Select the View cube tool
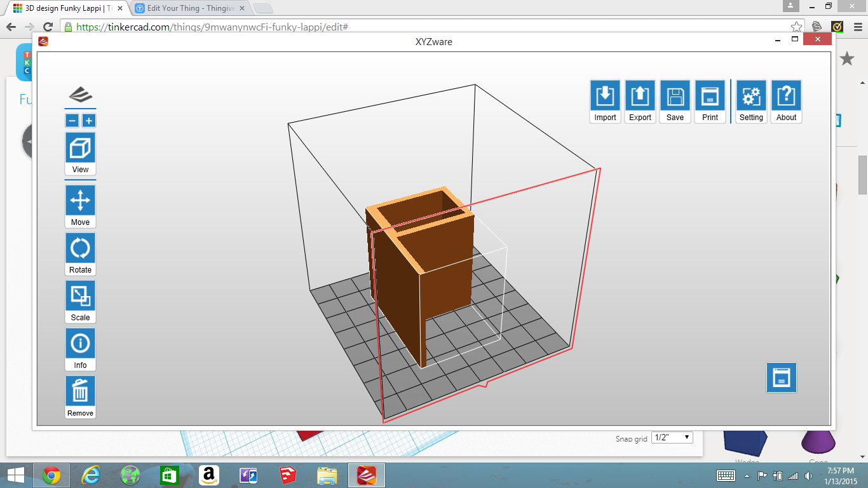The width and height of the screenshot is (868, 488). click(80, 153)
